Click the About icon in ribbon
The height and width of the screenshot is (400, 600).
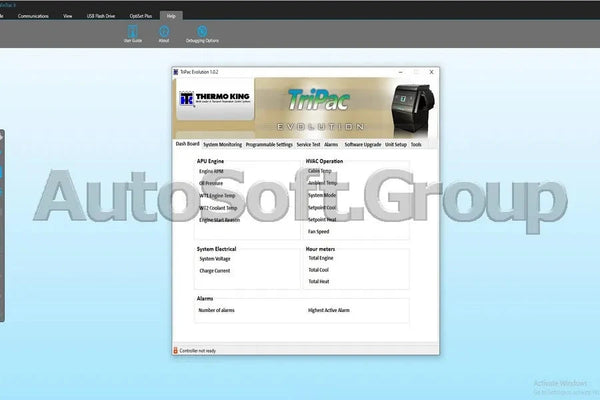164,32
